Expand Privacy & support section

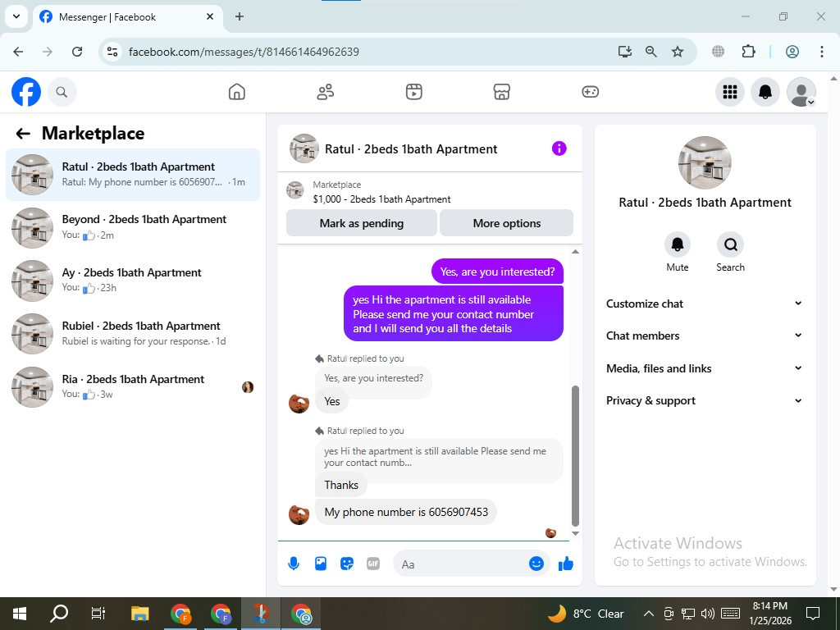[705, 400]
